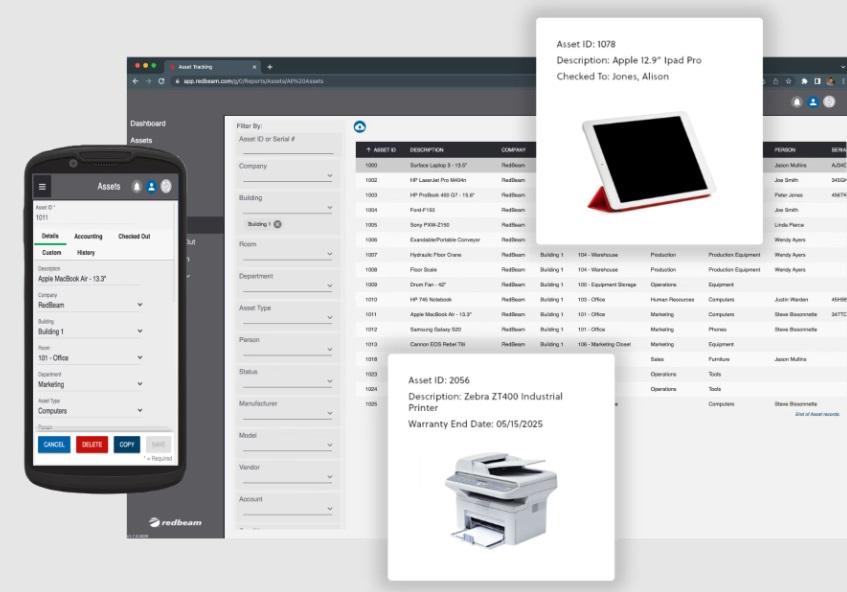The width and height of the screenshot is (847, 592).
Task: Switch to Accounting tab on phone
Action: click(x=88, y=237)
